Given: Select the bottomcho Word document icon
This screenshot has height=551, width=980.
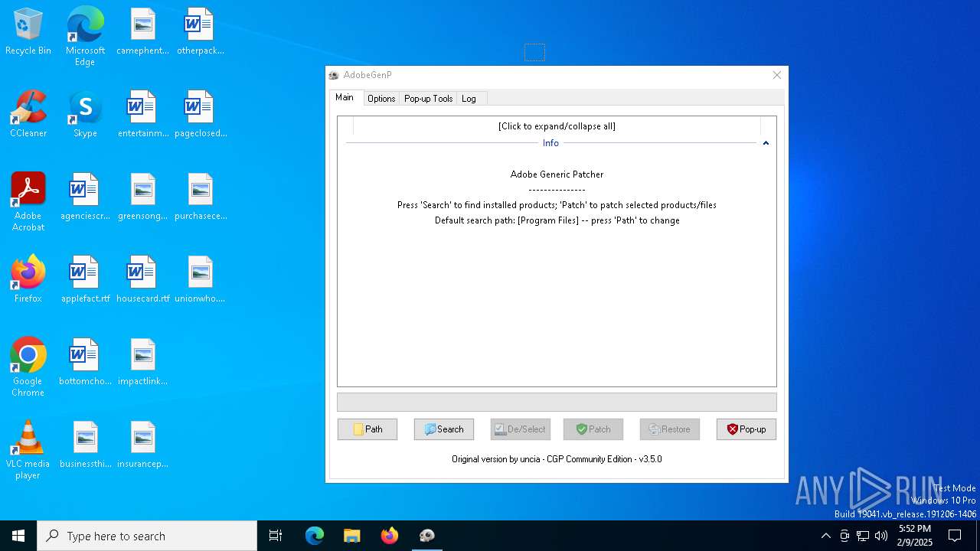Looking at the screenshot, I should coord(85,362).
